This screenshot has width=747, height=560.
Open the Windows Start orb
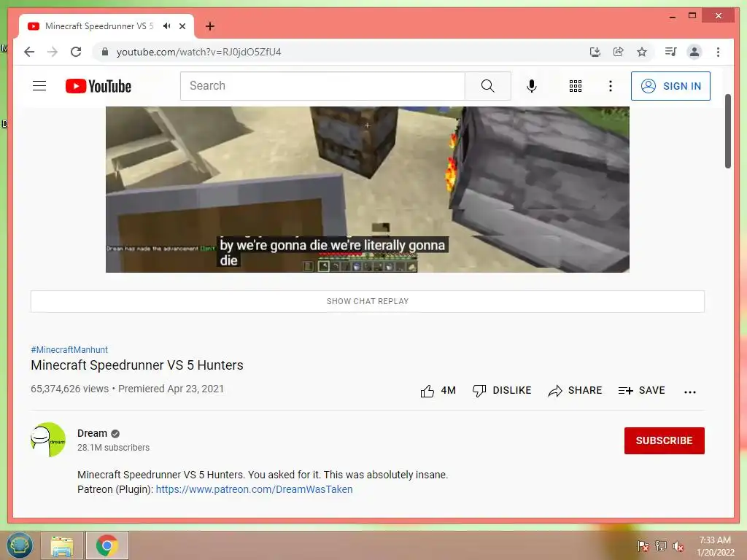click(x=20, y=545)
